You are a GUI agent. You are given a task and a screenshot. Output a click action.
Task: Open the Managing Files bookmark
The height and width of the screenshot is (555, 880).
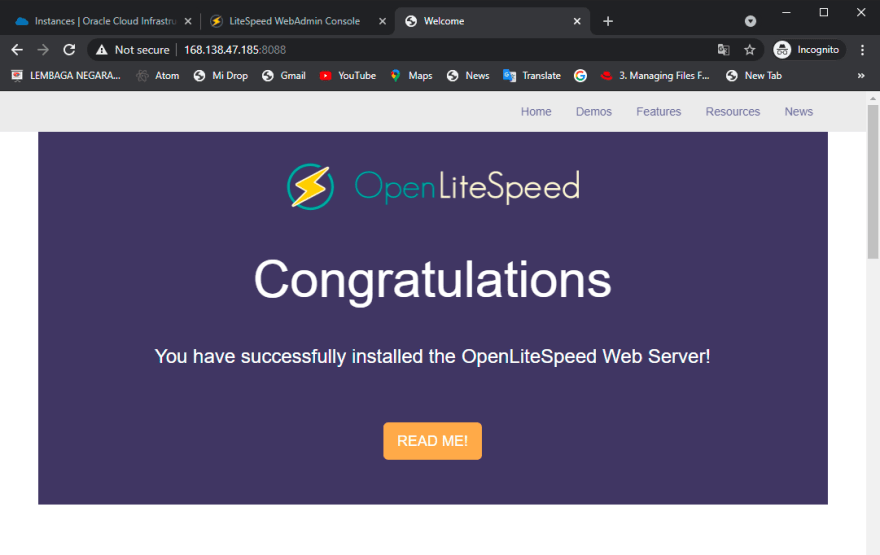click(x=655, y=76)
